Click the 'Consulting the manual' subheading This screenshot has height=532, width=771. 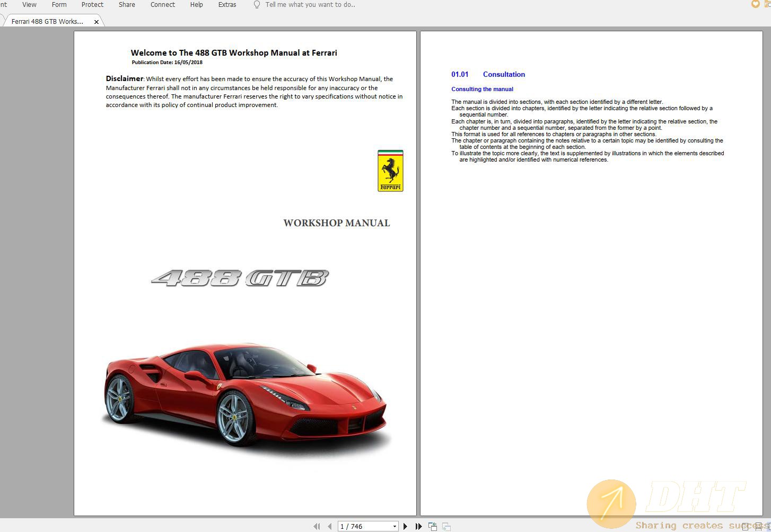[482, 89]
